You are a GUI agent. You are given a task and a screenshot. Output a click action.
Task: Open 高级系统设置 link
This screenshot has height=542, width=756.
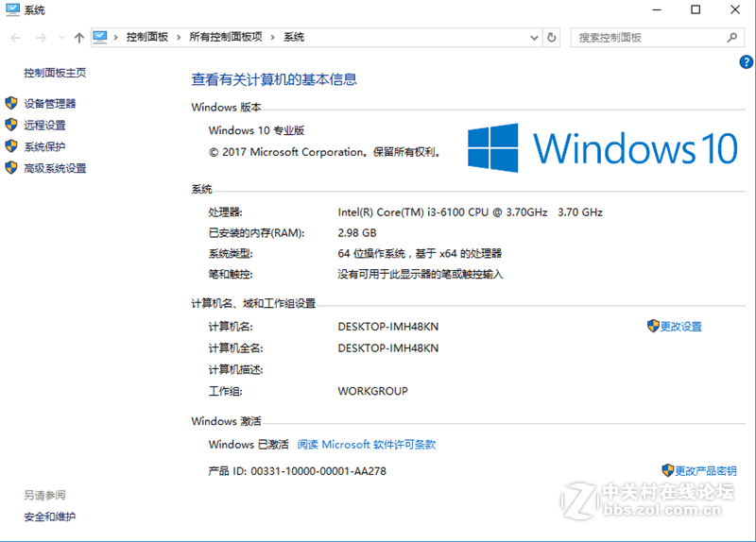click(55, 168)
